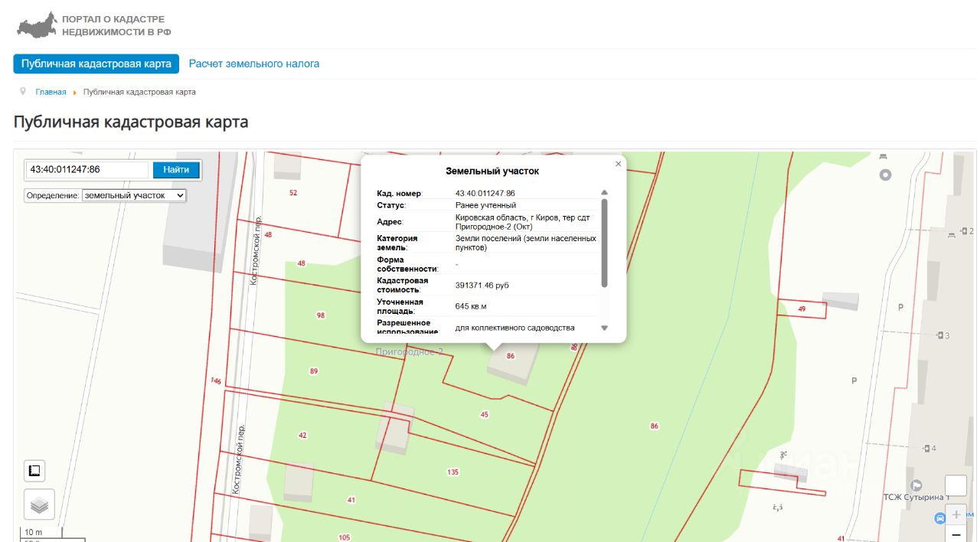Click parcel number 52 on map

(293, 193)
